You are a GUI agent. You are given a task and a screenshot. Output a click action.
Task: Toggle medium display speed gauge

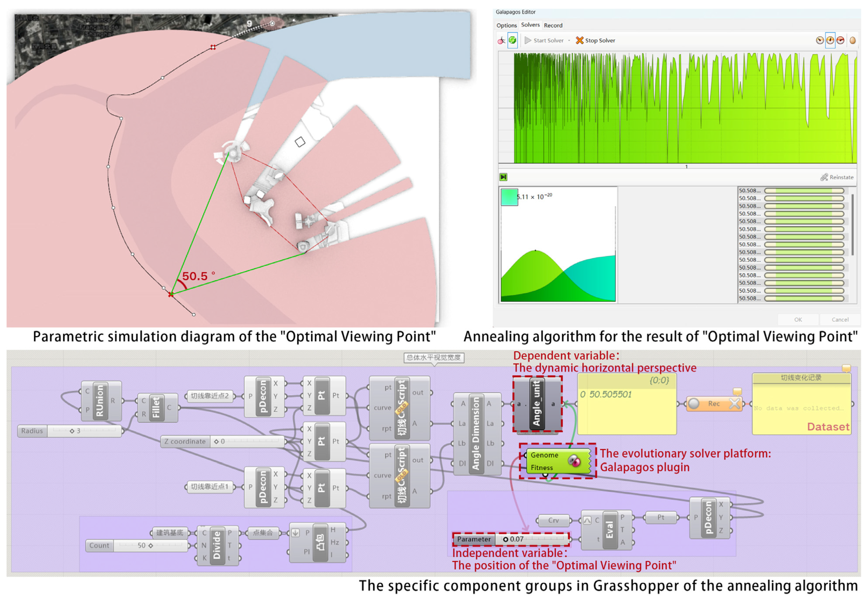tap(830, 40)
